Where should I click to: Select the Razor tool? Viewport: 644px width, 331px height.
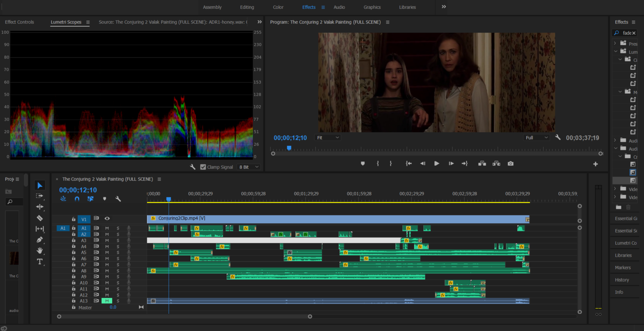[40, 218]
